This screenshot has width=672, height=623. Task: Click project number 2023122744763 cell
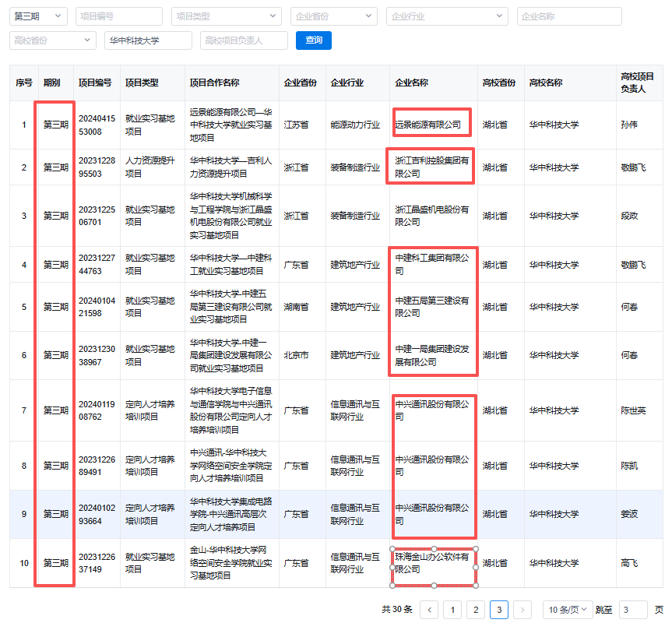tap(97, 264)
